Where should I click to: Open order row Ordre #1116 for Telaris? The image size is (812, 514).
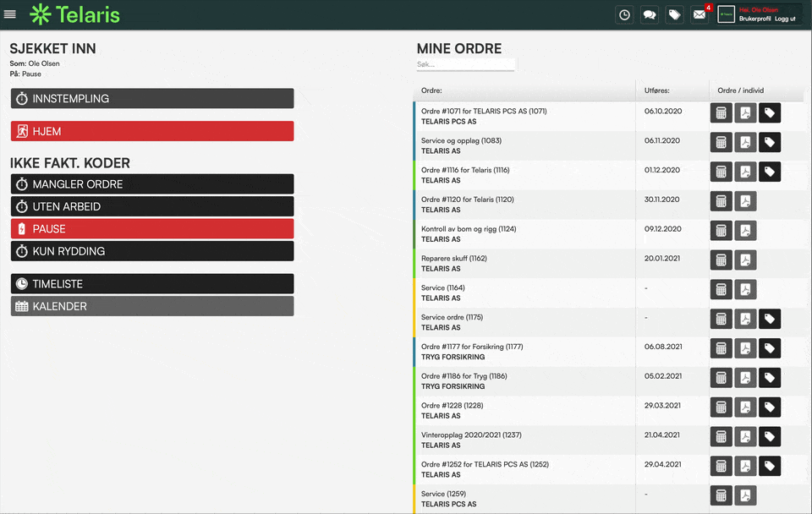pyautogui.click(x=608, y=175)
